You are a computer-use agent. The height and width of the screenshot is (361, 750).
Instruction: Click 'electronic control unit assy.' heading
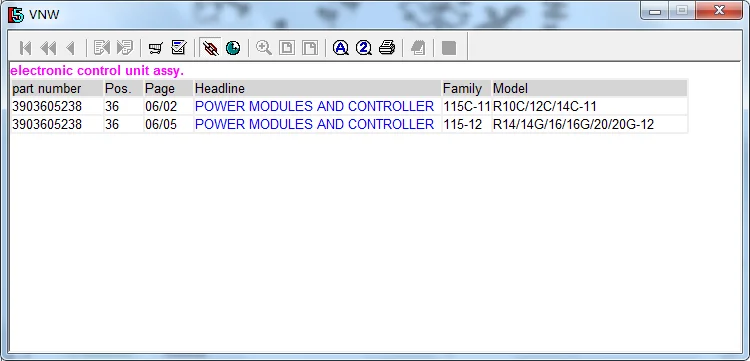coord(97,71)
